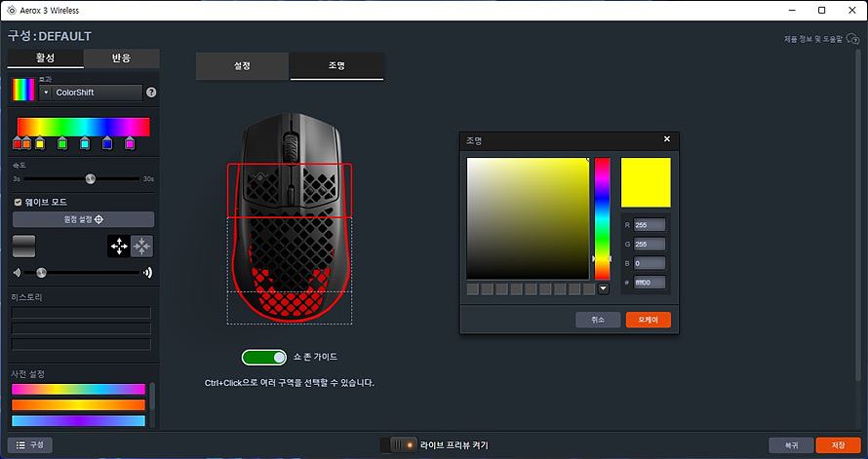Click the vertical hue slider bar
Image resolution: width=868 pixels, height=459 pixels.
(603, 218)
